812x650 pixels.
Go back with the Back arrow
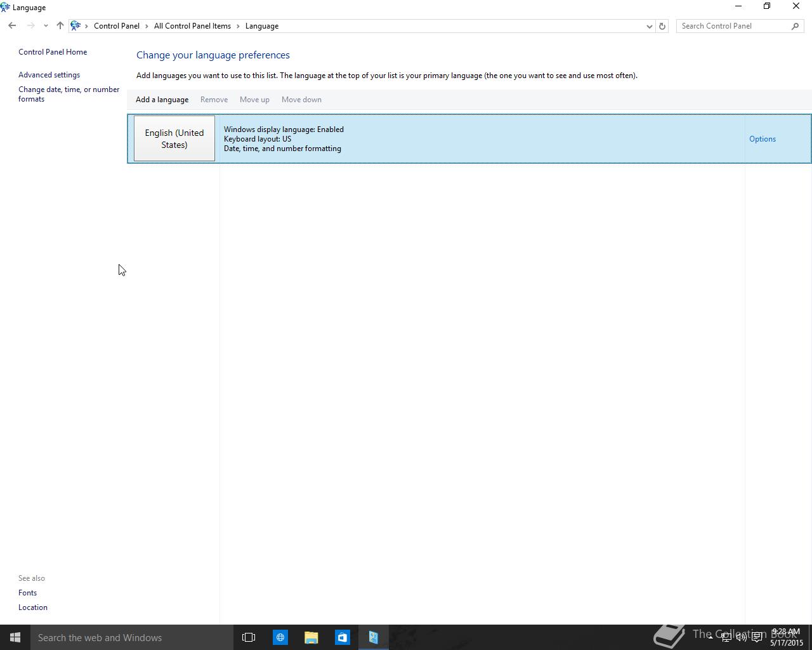[12, 26]
